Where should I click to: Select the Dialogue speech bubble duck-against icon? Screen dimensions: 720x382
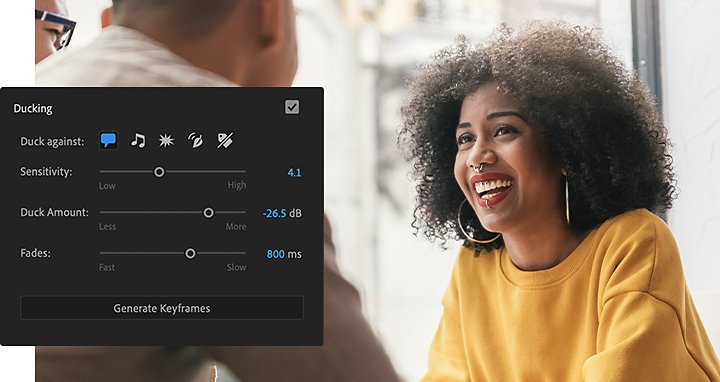click(108, 140)
